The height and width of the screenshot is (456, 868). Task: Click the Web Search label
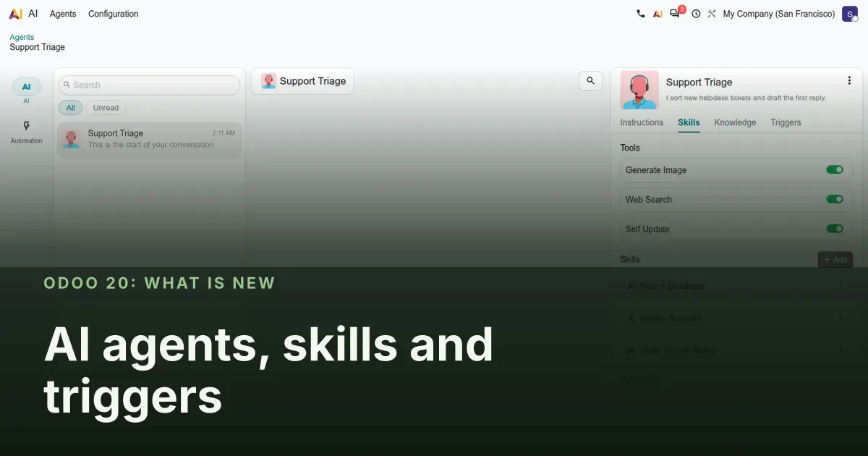pos(649,200)
